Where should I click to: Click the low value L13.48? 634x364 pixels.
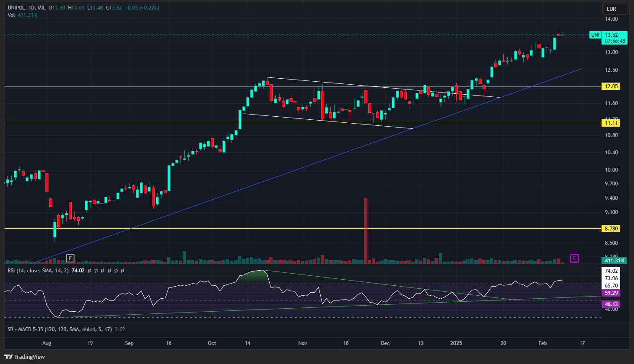point(95,8)
